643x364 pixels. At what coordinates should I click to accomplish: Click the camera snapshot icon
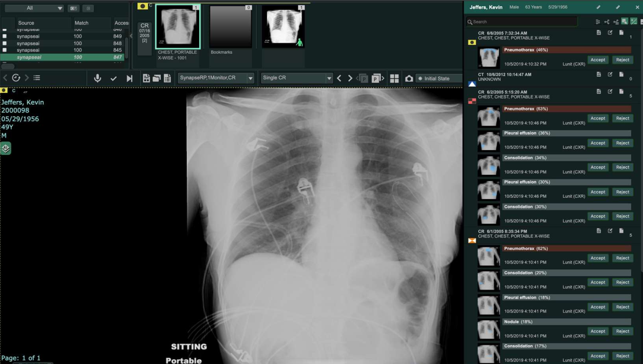[x=409, y=78]
